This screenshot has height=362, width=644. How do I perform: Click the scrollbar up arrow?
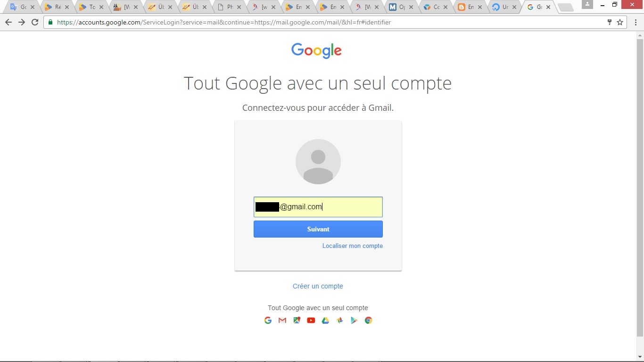(x=640, y=35)
